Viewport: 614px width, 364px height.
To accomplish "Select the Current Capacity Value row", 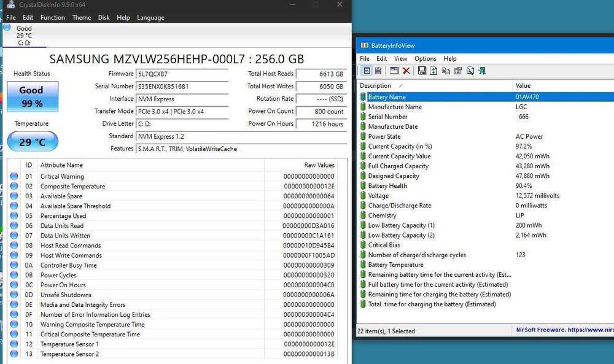I will point(486,156).
